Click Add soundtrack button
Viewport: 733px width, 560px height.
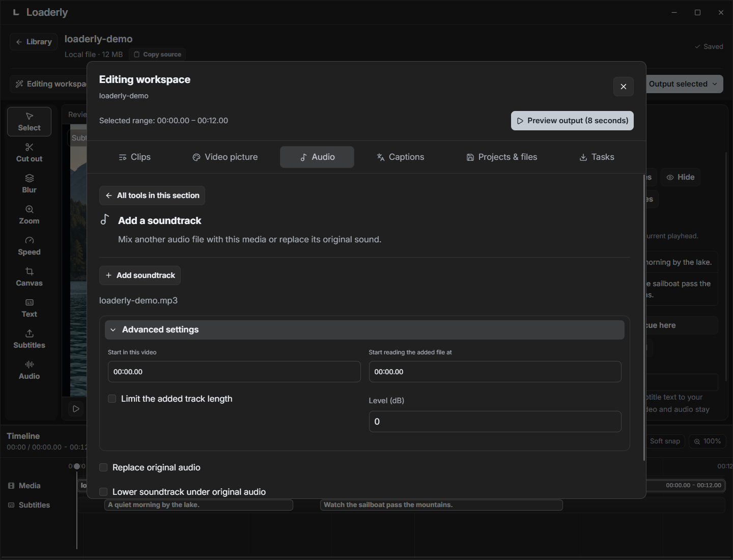pos(140,275)
